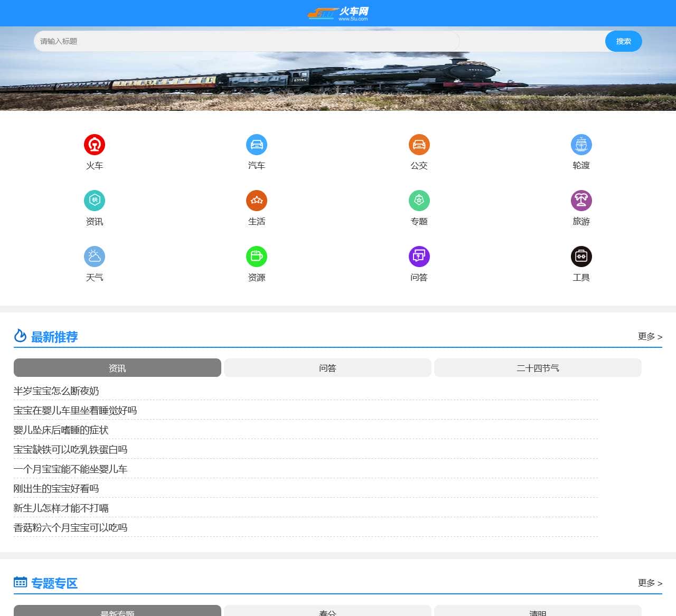The height and width of the screenshot is (616, 676).
Task: Click the calendar icon beside 专题专区
Action: 20,582
